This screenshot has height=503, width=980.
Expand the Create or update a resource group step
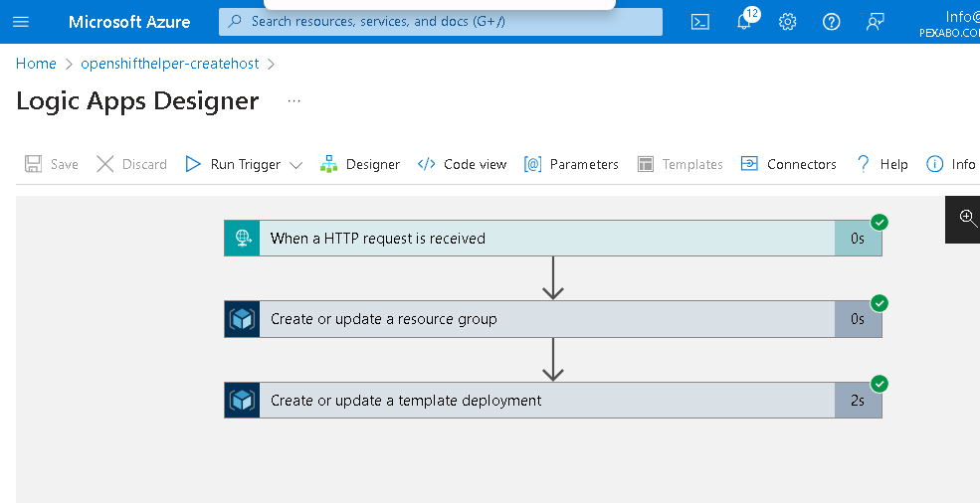[552, 319]
